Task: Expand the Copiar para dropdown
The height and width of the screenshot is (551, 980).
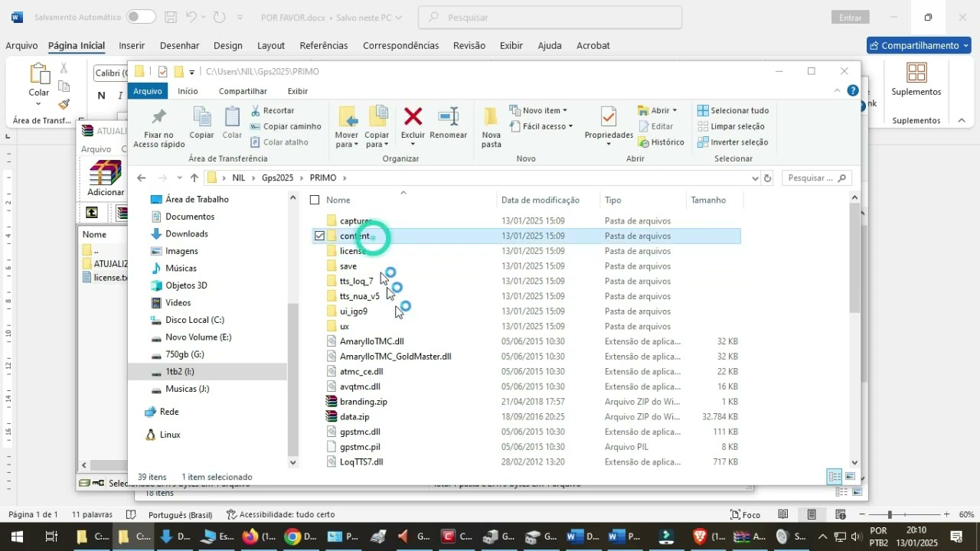Action: [377, 144]
